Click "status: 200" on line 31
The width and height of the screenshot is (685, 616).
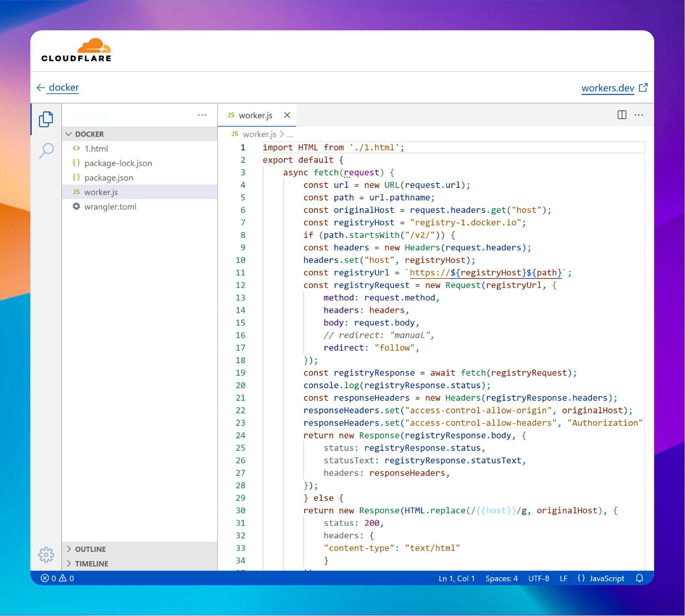(352, 523)
